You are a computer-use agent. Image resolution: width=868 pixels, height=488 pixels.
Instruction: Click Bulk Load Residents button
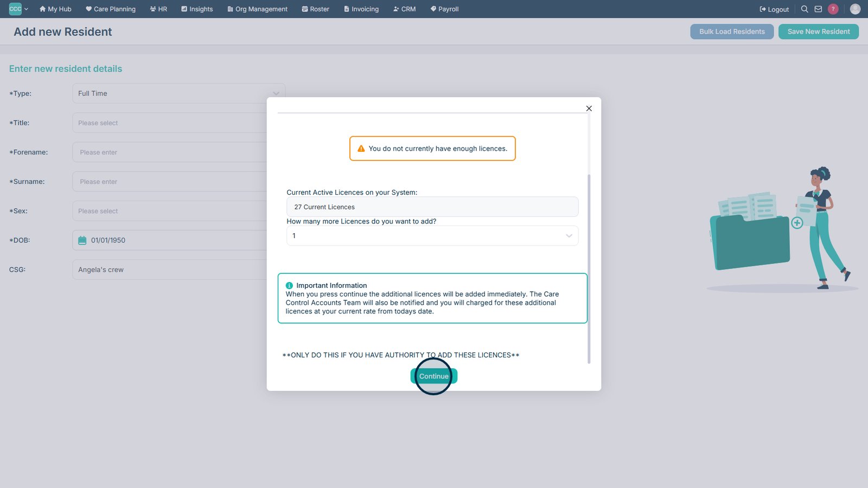(x=732, y=31)
